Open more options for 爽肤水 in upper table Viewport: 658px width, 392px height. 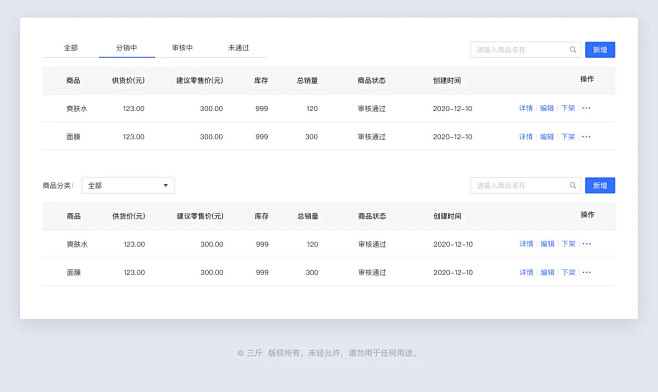click(x=586, y=108)
